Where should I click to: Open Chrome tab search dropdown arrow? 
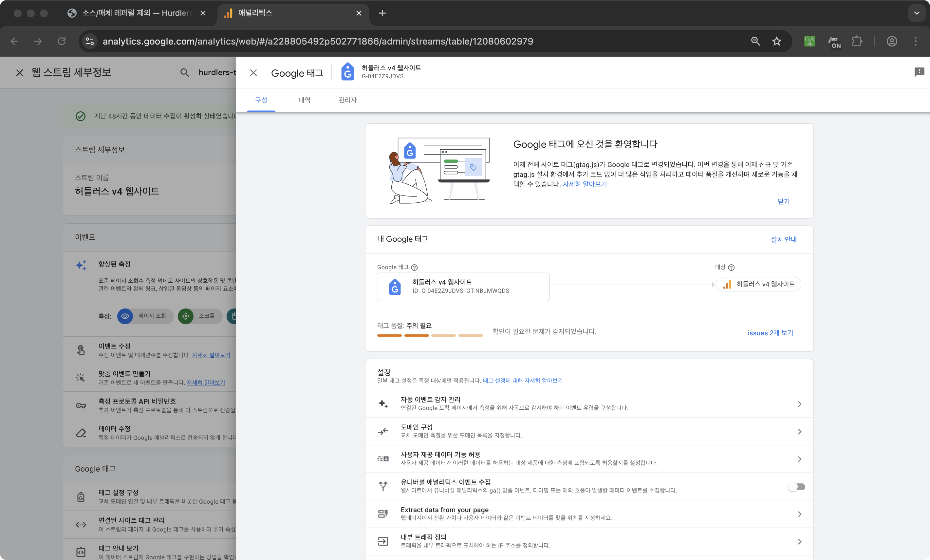click(x=917, y=13)
